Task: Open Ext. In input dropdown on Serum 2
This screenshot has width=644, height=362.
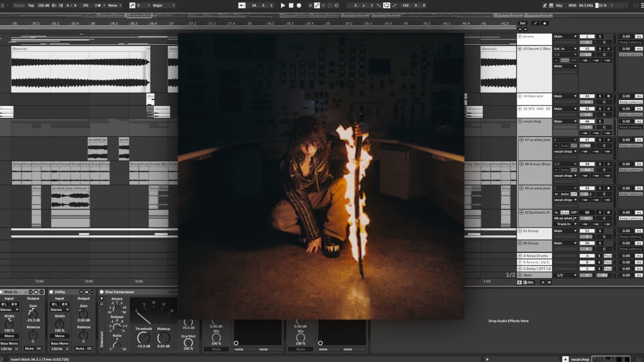Action: [x=565, y=49]
